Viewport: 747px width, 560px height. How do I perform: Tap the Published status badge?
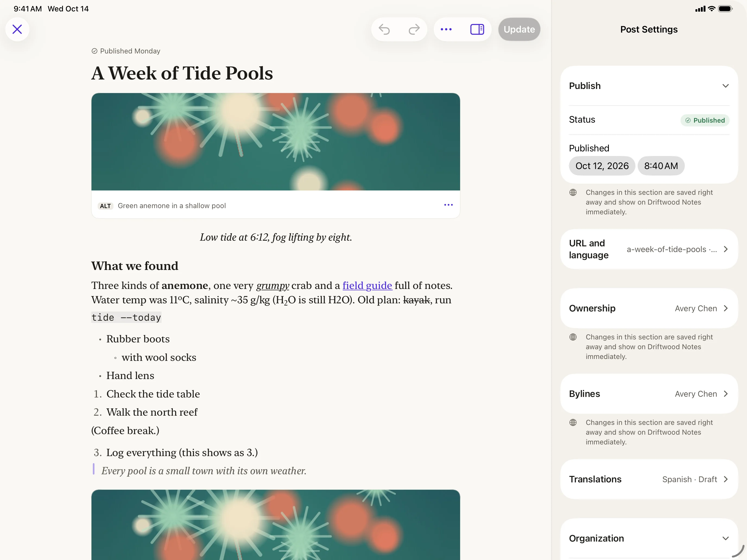pyautogui.click(x=705, y=120)
